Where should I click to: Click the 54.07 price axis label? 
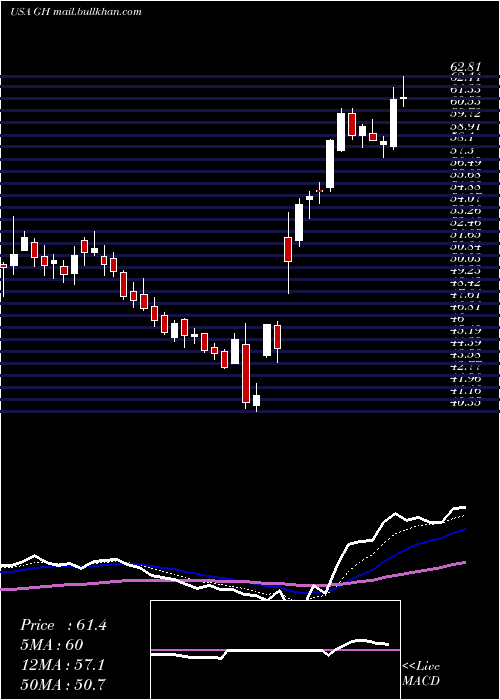tap(465, 200)
